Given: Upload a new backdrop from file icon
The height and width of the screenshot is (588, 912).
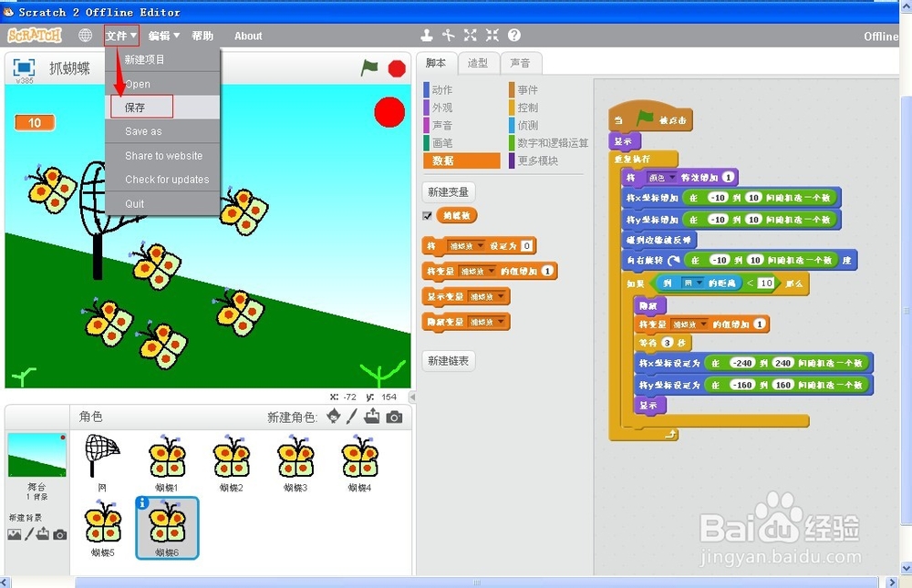Looking at the screenshot, I should (x=43, y=534).
